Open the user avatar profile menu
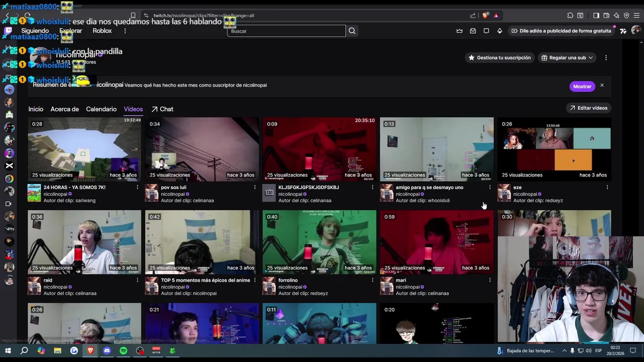This screenshot has height=362, width=644. pos(636,31)
